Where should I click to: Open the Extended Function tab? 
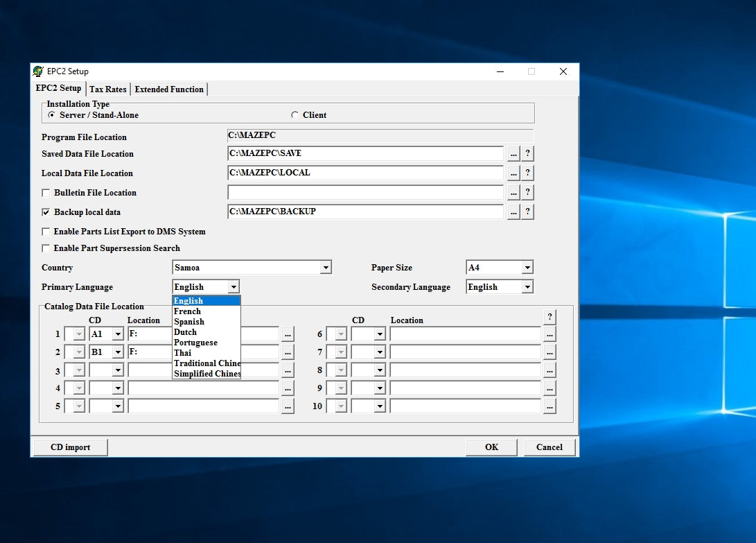click(x=169, y=89)
